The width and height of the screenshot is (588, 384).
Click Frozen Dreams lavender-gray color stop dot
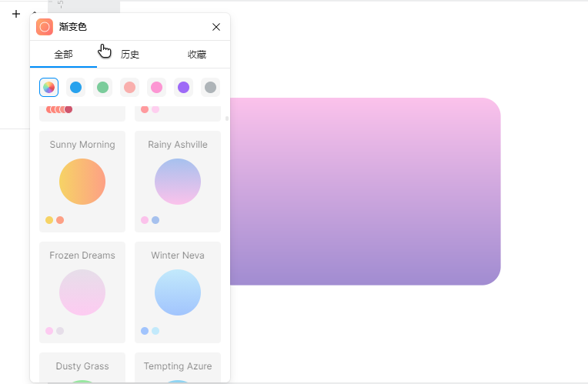tap(60, 331)
